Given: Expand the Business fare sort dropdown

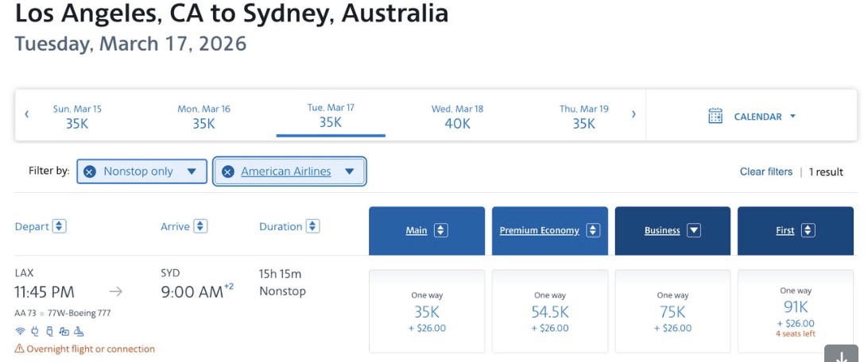Looking at the screenshot, I should pos(693,230).
